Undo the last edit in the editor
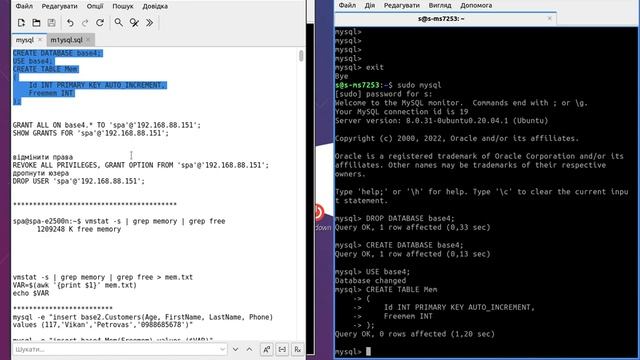The width and height of the screenshot is (640, 360). click(70, 23)
